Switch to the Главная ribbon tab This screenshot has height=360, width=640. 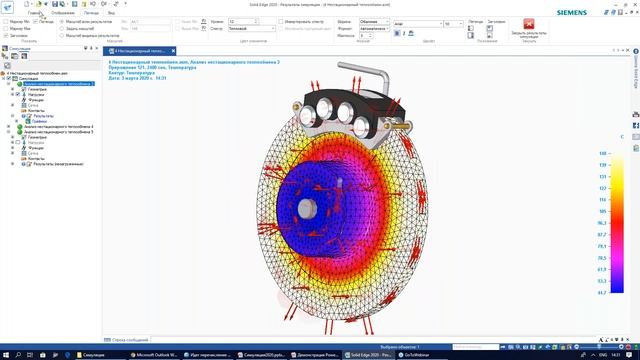[x=35, y=13]
